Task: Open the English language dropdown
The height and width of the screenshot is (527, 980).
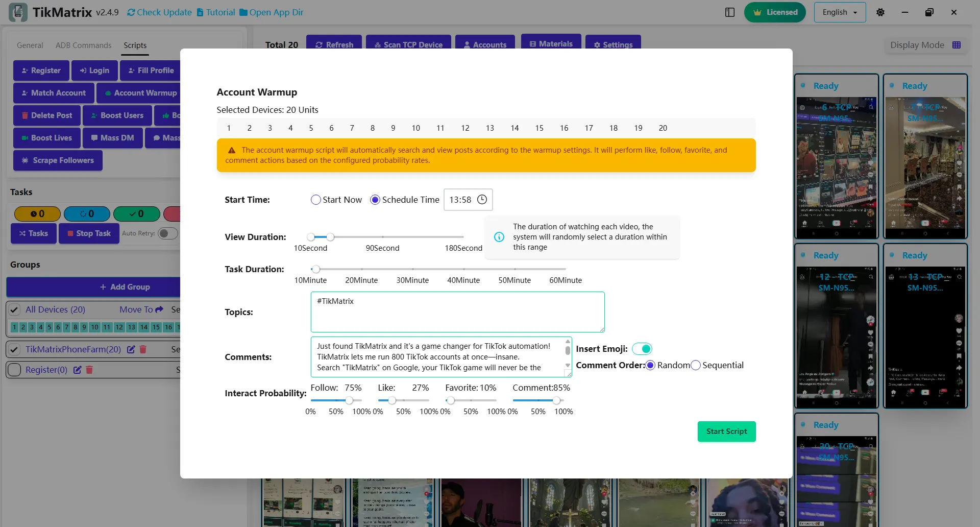Action: [x=839, y=12]
